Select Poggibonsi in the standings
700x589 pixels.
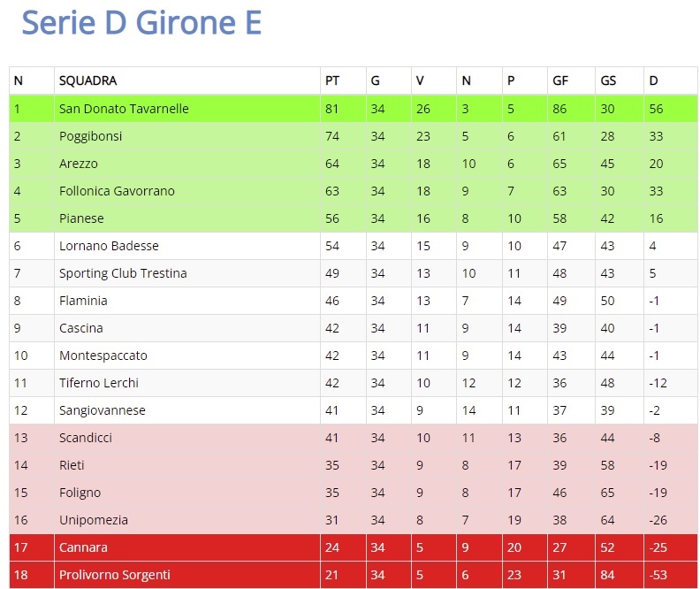click(90, 136)
